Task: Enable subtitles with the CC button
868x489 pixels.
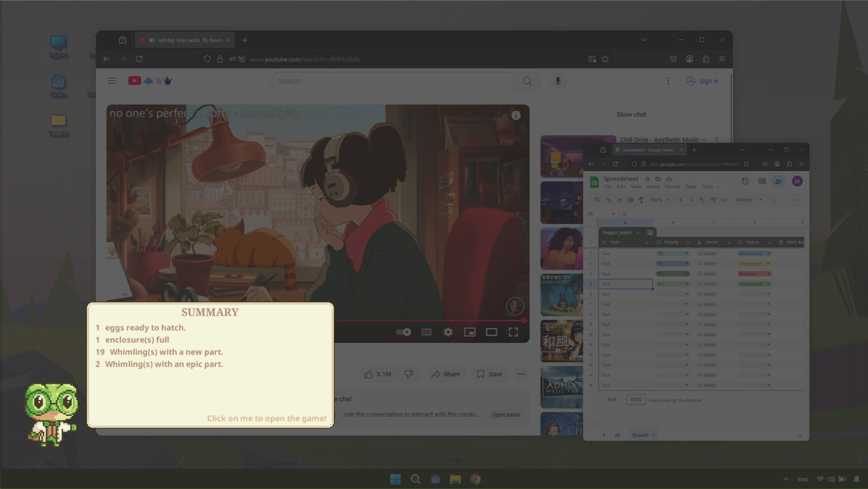Action: pyautogui.click(x=426, y=332)
